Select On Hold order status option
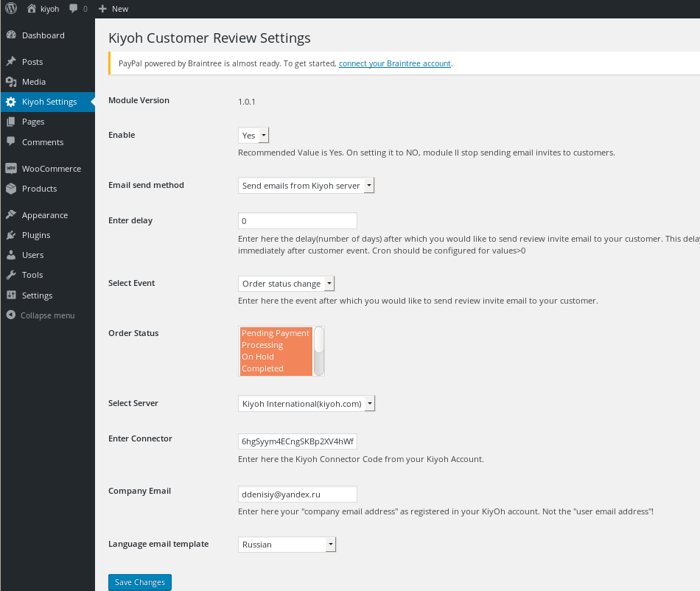This screenshot has width=700, height=591. (276, 357)
